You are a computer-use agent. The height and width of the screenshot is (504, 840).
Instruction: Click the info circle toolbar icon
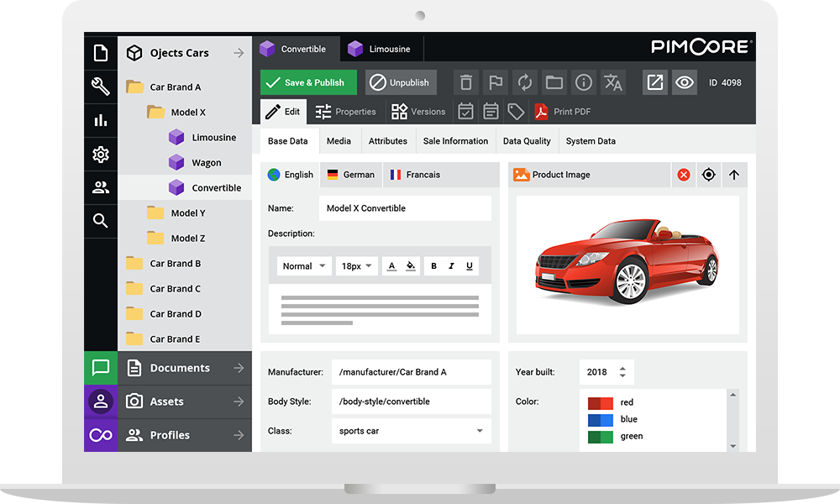(584, 82)
